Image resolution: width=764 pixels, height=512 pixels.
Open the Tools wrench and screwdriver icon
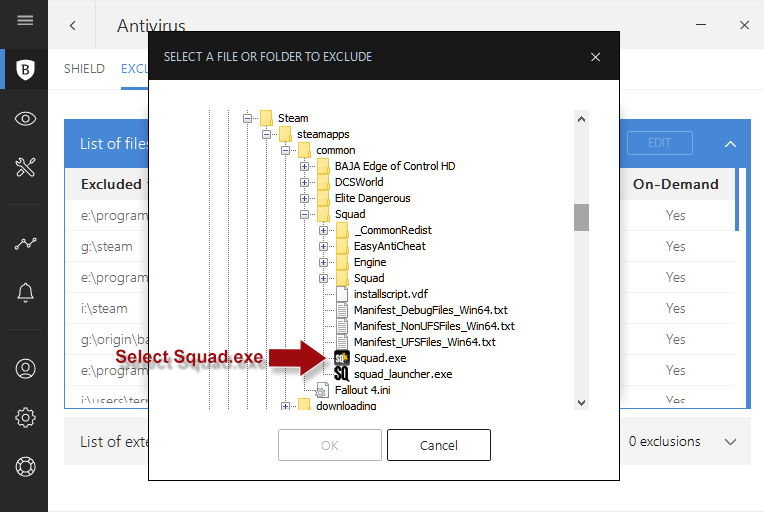[25, 167]
